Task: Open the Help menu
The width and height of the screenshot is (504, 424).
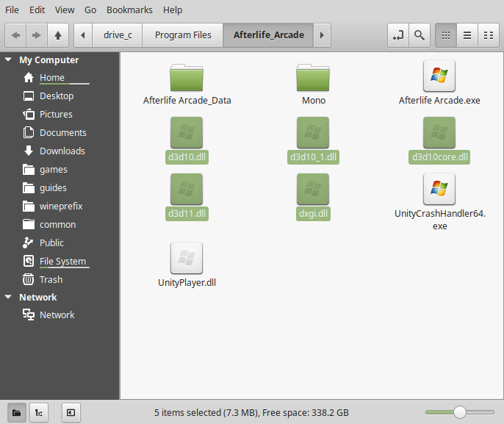Action: coord(173,10)
